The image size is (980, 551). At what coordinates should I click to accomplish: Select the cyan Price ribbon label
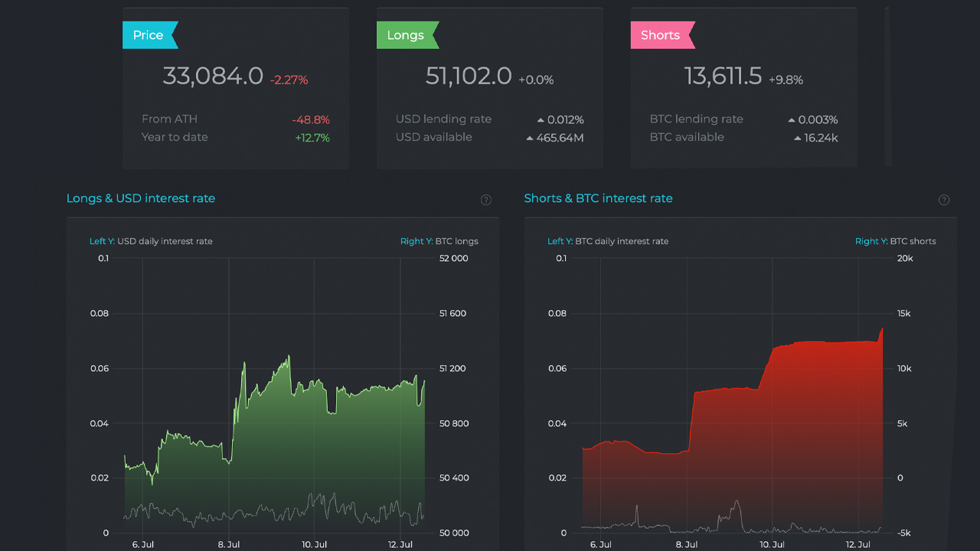click(150, 35)
